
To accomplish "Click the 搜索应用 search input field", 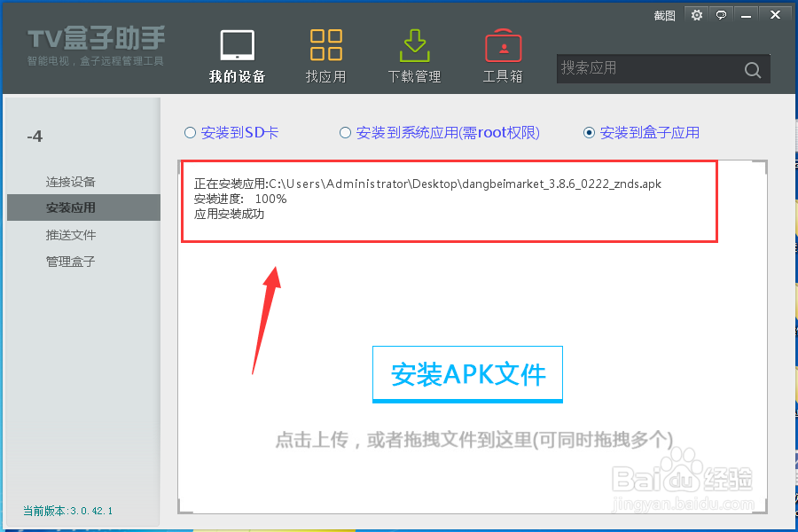I will (x=647, y=68).
